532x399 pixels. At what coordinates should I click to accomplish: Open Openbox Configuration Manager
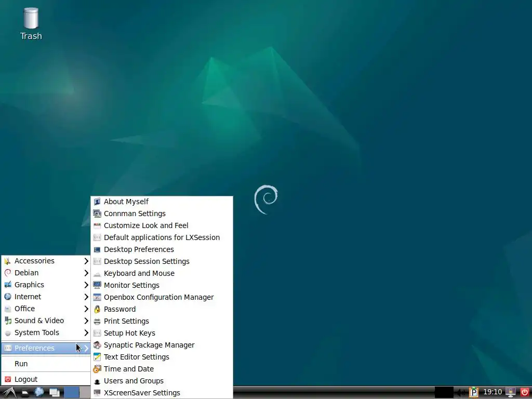point(162,297)
